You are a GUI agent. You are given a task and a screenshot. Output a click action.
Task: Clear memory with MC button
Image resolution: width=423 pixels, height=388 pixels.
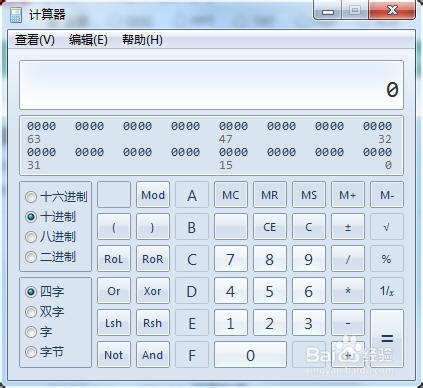(x=231, y=195)
